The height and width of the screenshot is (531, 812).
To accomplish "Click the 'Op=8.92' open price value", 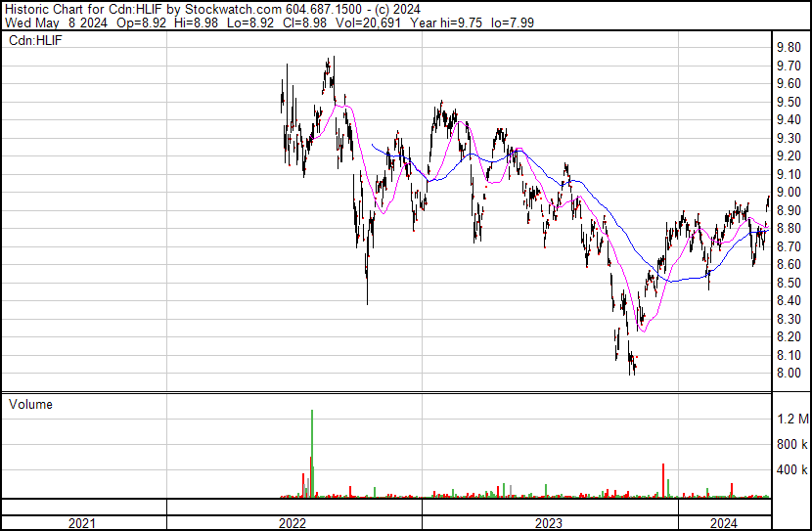I will pos(142,22).
